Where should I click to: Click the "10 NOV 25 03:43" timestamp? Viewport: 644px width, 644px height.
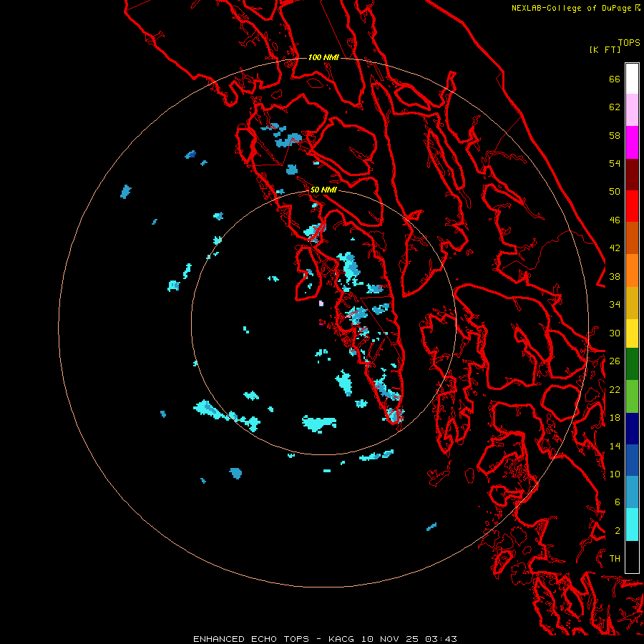pyautogui.click(x=409, y=639)
